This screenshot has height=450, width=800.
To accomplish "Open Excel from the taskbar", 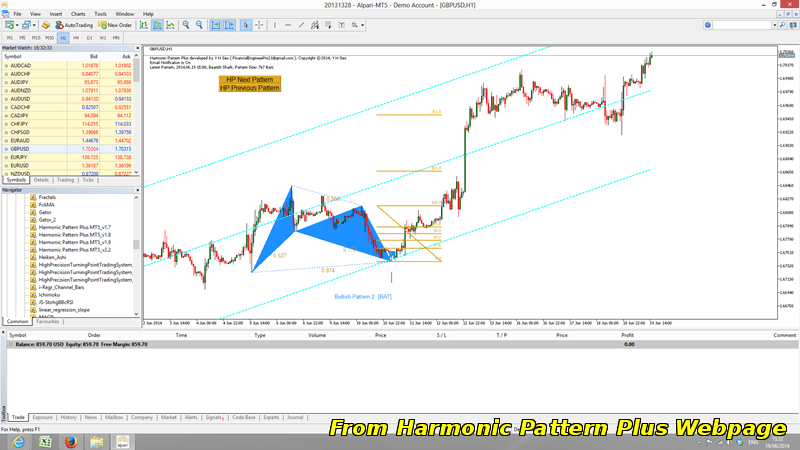I will pyautogui.click(x=45, y=442).
